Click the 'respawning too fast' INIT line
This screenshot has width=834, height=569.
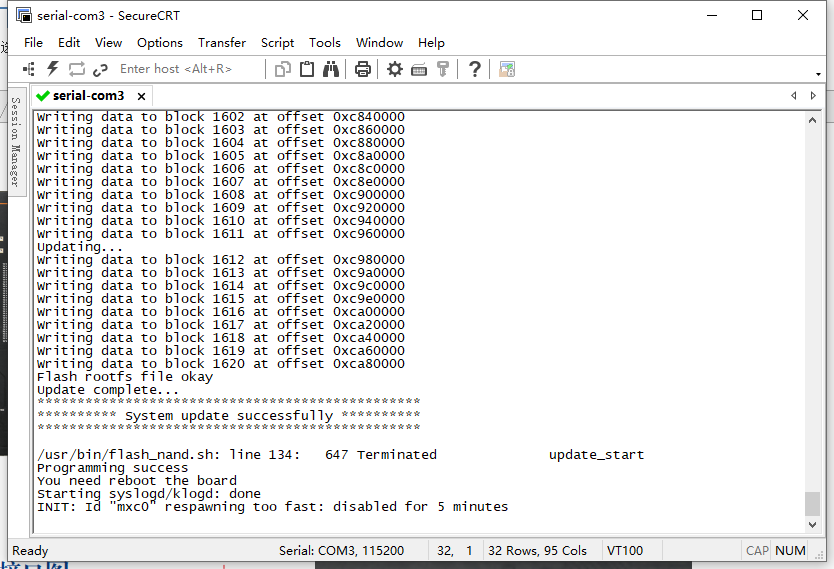272,507
